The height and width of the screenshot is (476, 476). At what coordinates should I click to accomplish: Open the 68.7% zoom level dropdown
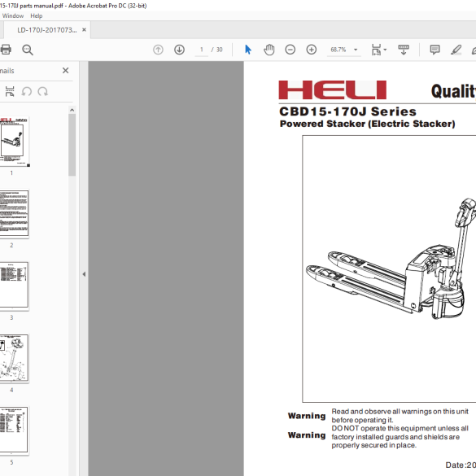tap(344, 50)
